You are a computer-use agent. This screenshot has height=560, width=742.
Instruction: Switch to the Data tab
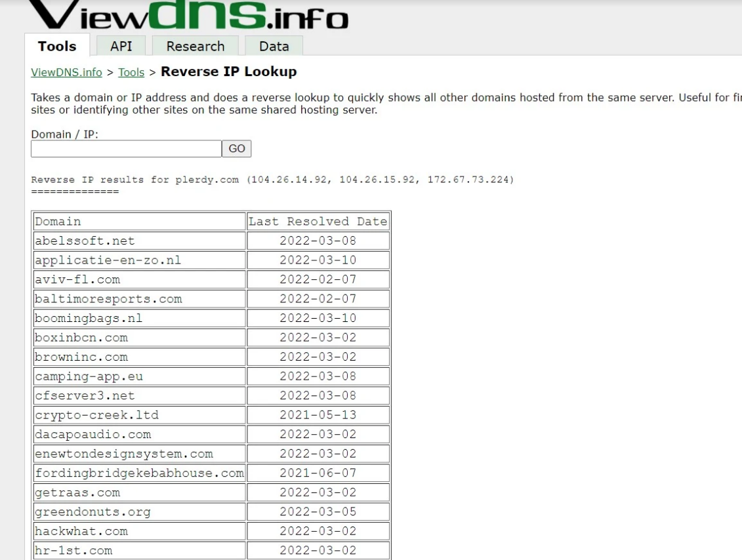click(274, 46)
